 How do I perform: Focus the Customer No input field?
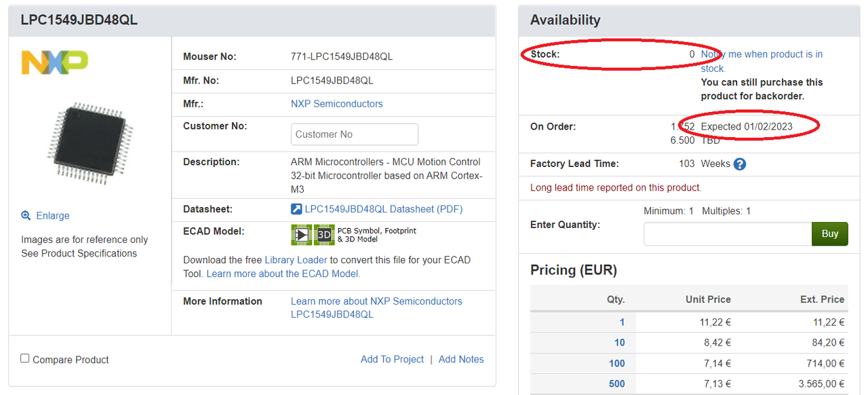point(355,134)
